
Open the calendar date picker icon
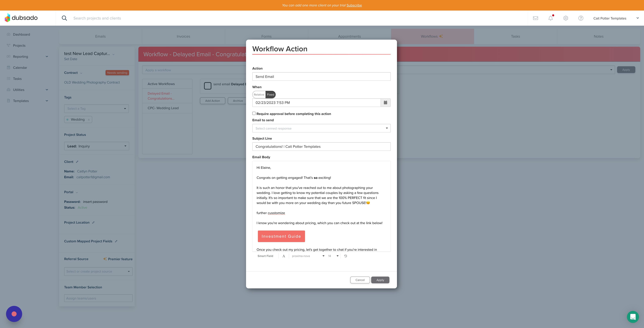[385, 102]
